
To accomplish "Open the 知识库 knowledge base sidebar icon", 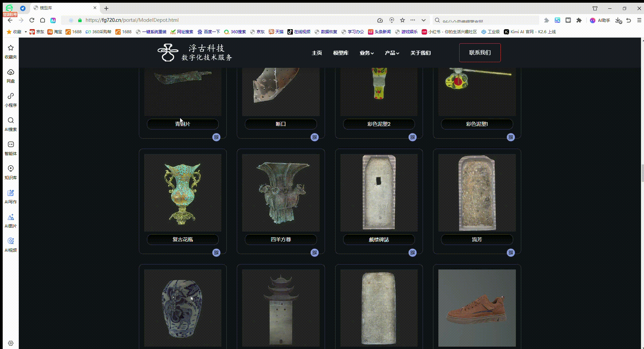I will (11, 172).
